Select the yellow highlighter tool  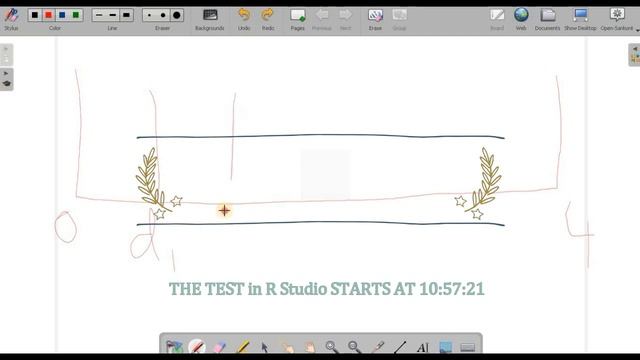coord(243,347)
